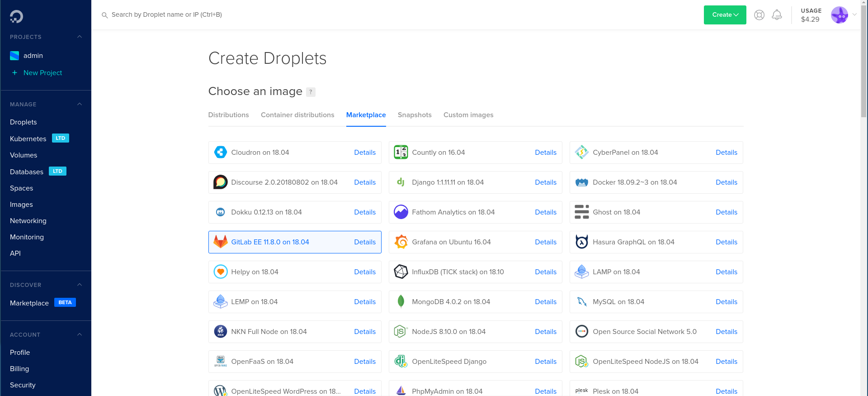The width and height of the screenshot is (868, 396).
Task: Open the Monitoring sidebar item
Action: [x=27, y=237]
